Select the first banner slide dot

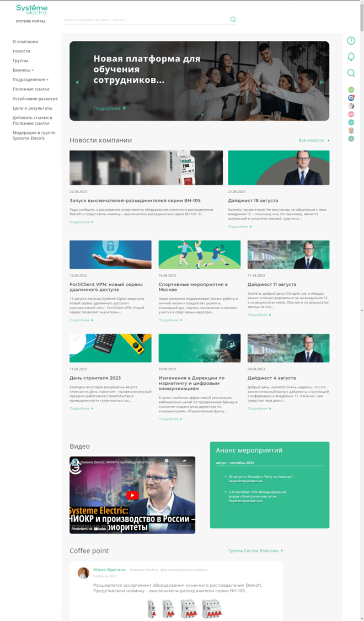pyautogui.click(x=195, y=114)
